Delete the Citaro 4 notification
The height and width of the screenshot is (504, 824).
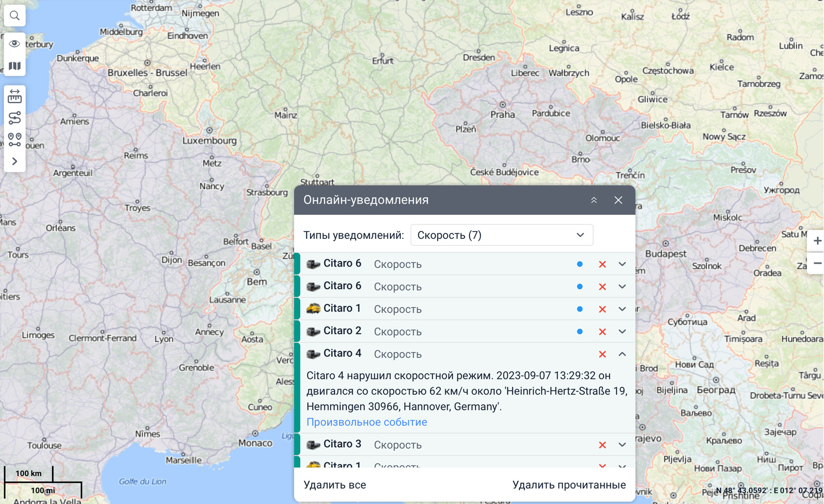pyautogui.click(x=602, y=354)
